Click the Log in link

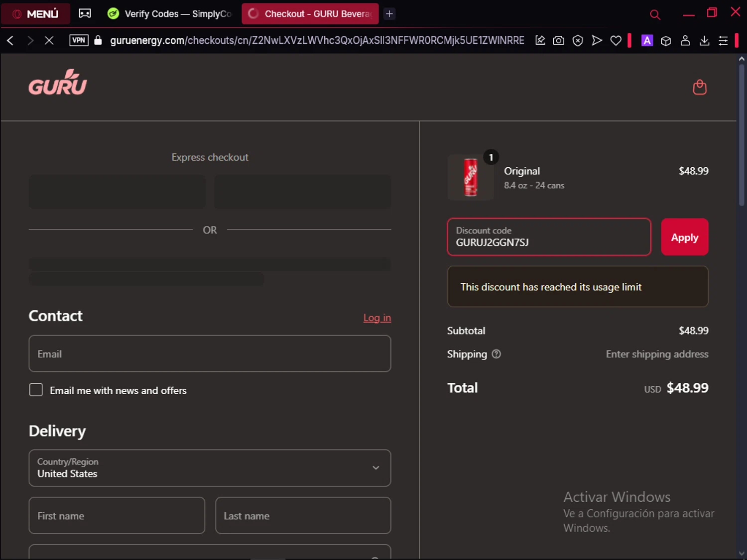(x=377, y=318)
